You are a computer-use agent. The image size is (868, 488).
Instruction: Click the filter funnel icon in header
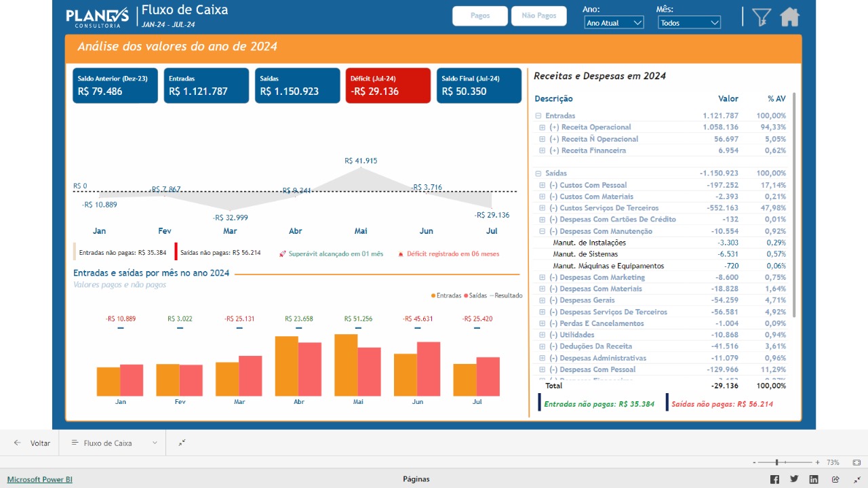[762, 17]
